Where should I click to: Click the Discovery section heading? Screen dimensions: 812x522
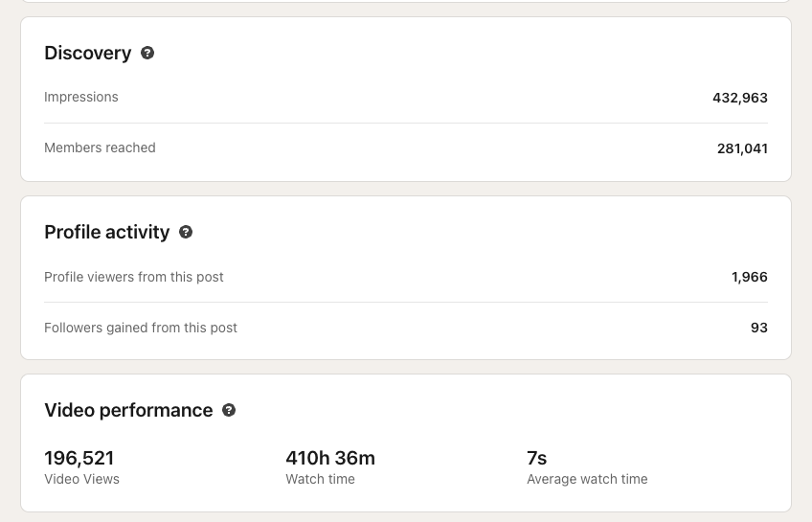[88, 53]
